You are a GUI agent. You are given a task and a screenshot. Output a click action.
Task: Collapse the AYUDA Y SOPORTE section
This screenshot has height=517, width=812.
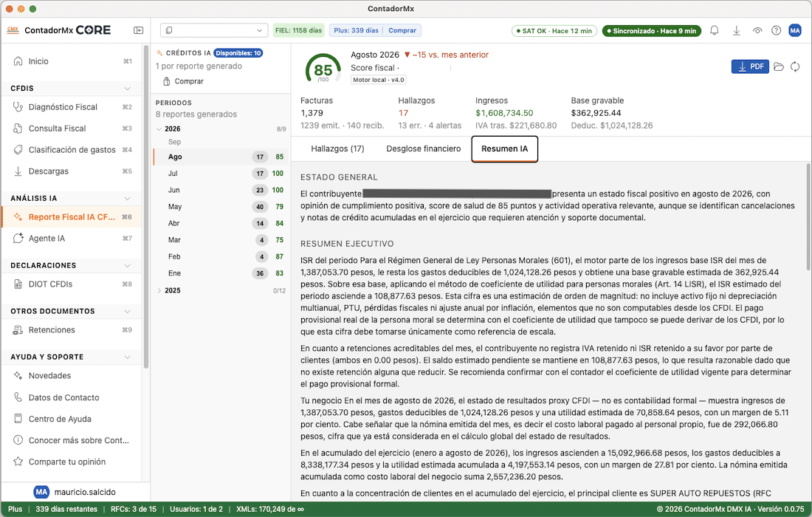pyautogui.click(x=127, y=357)
